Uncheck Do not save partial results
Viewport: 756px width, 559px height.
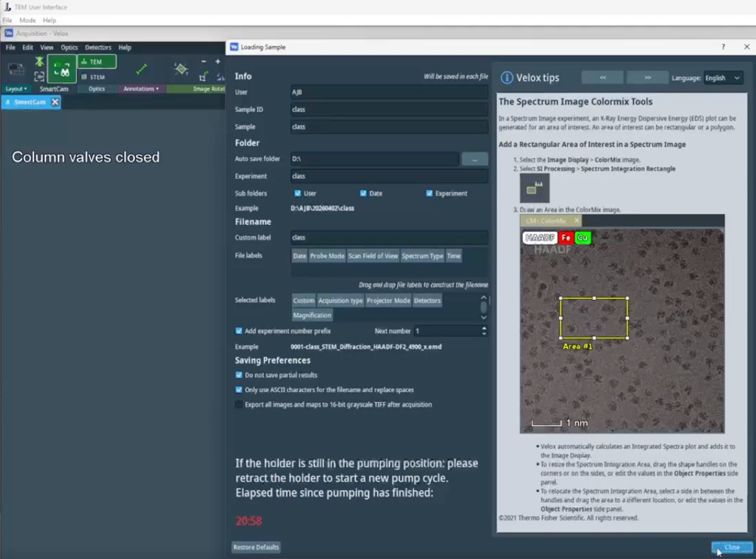pyautogui.click(x=239, y=375)
